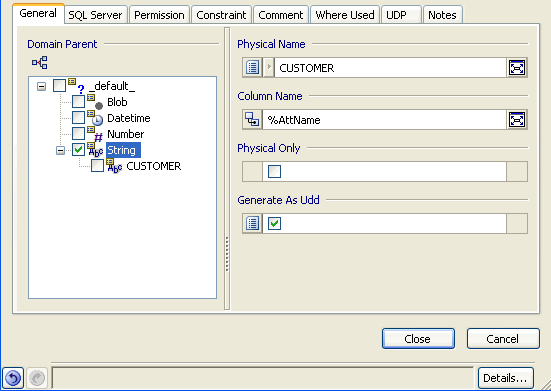Select the CUSTOMER tree item
551x391 pixels.
click(x=154, y=166)
